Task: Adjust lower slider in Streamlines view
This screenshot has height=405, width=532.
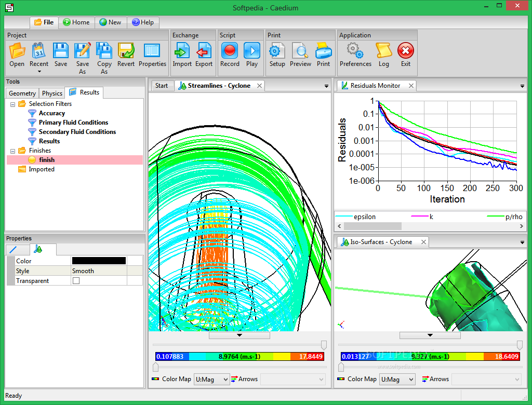Action: point(155,367)
